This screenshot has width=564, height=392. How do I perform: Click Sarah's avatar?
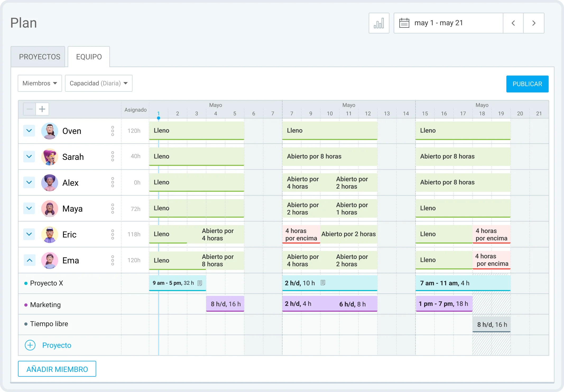[x=50, y=157]
